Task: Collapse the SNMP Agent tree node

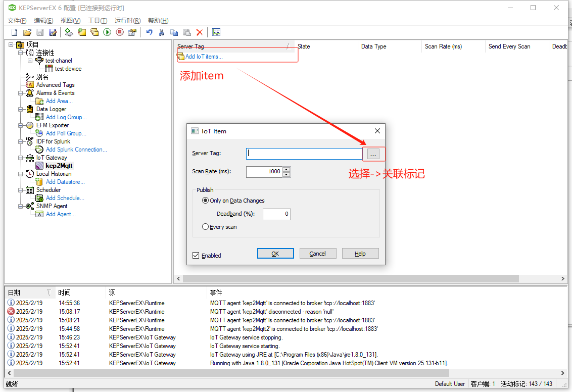Action: 20,206
